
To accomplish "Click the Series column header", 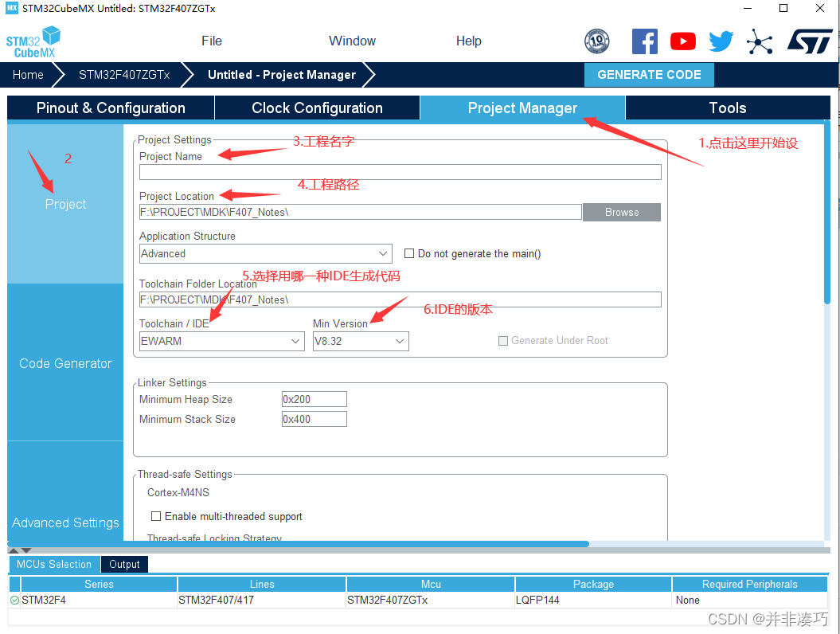I will tap(99, 584).
